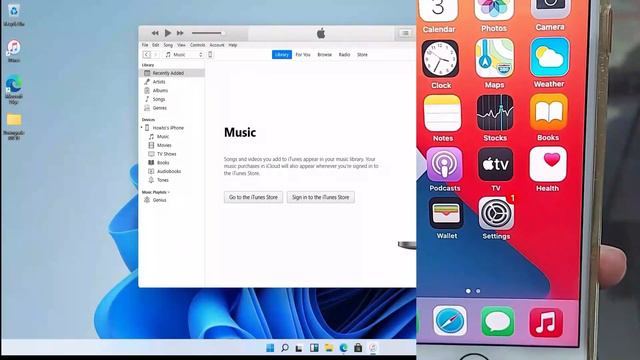Collapse the iPhone device tree arrow
The image size is (640, 360).
(x=142, y=128)
